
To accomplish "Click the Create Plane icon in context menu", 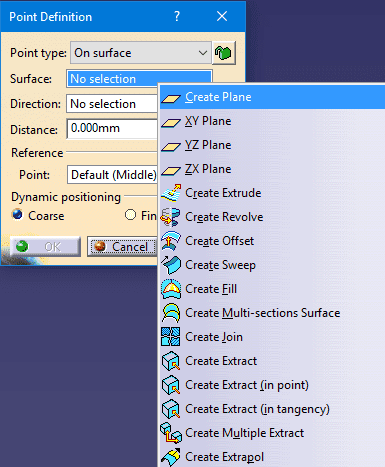I will (171, 98).
